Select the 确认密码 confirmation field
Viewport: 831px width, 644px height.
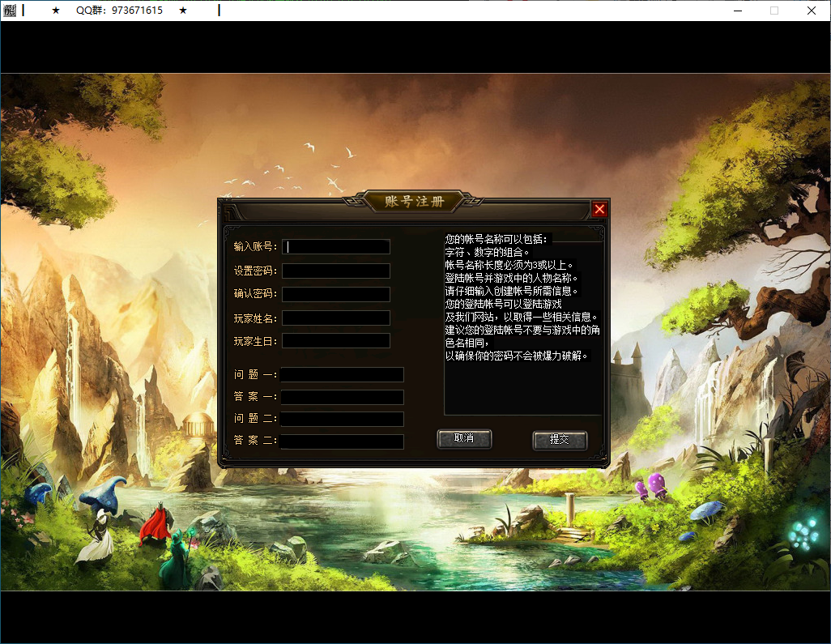(x=336, y=294)
